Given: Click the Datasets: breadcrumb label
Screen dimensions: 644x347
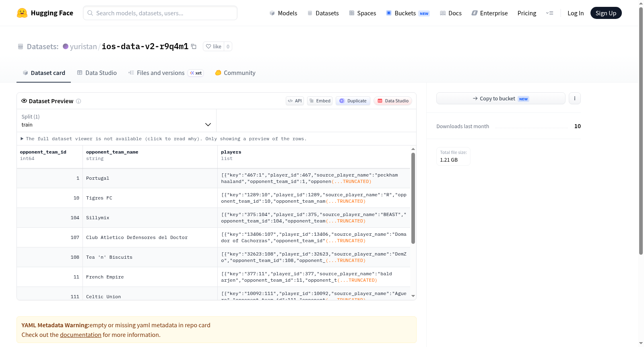Looking at the screenshot, I should click(43, 46).
